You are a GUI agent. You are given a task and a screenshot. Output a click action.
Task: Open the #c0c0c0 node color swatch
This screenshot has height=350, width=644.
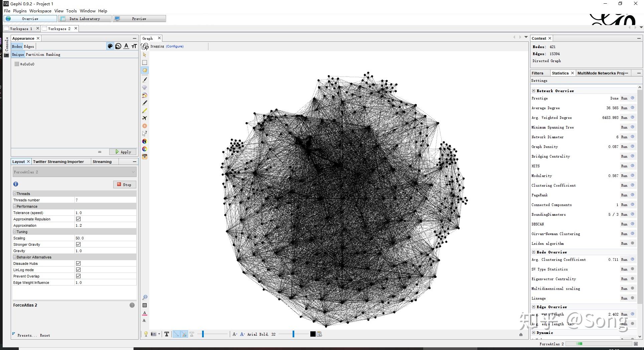point(17,64)
